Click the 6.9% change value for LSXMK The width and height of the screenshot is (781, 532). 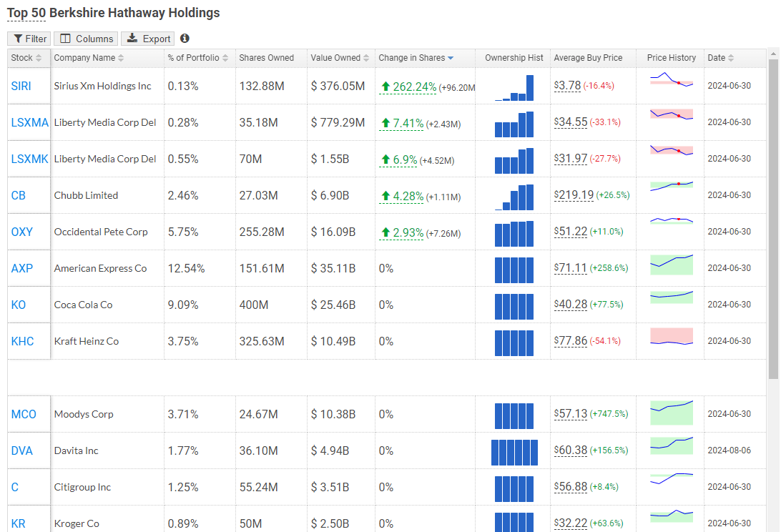click(x=405, y=159)
